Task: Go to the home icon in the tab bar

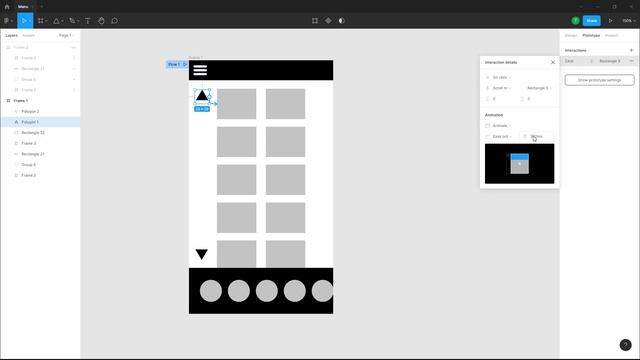Action: 7,7
